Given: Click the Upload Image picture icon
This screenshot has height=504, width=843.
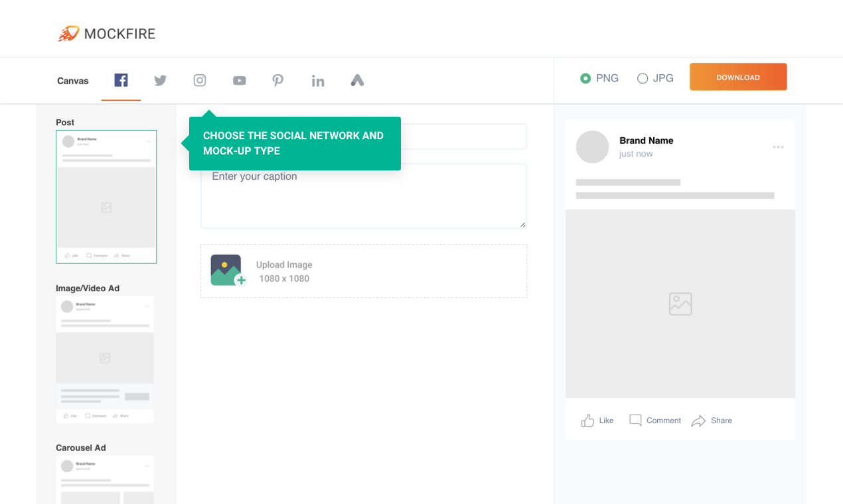Looking at the screenshot, I should (228, 271).
